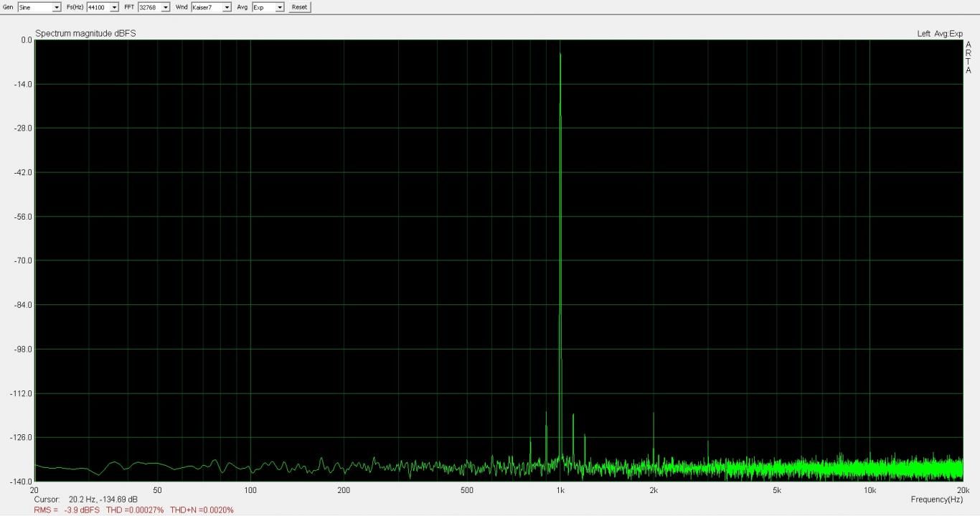Click the 1k frequency axis label
Viewport: 980px width, 516px height.
pyautogui.click(x=560, y=490)
